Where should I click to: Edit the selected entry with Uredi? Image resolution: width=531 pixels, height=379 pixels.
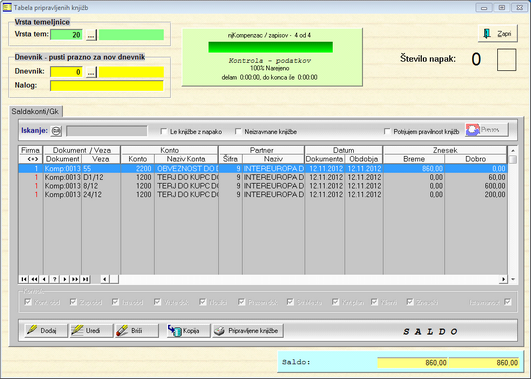(x=91, y=331)
